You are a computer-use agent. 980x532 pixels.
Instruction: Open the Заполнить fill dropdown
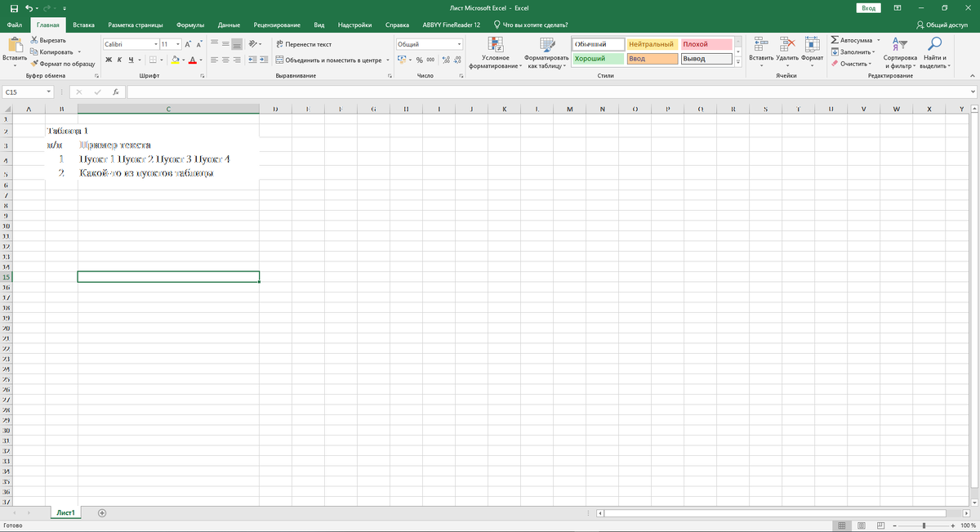851,51
